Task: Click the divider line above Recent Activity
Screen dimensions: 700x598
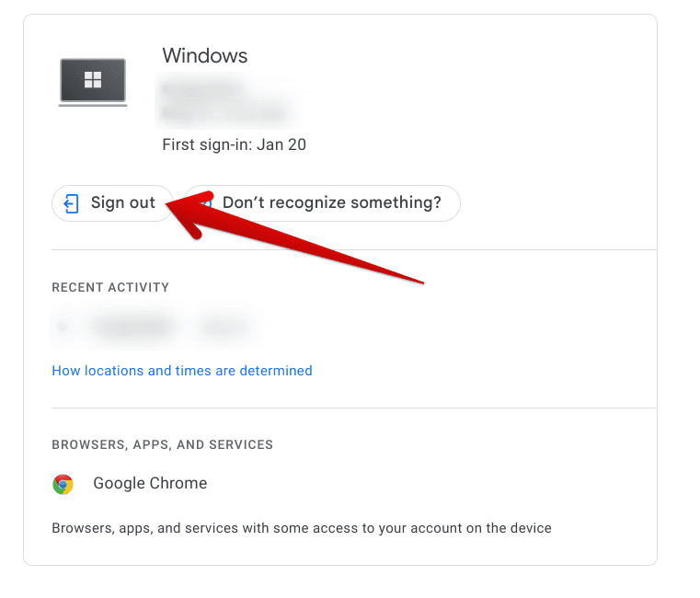Action: tap(354, 249)
